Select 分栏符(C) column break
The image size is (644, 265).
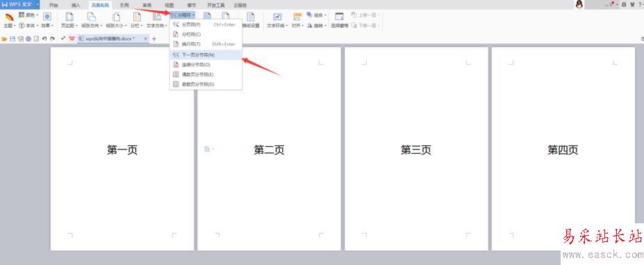[206, 35]
